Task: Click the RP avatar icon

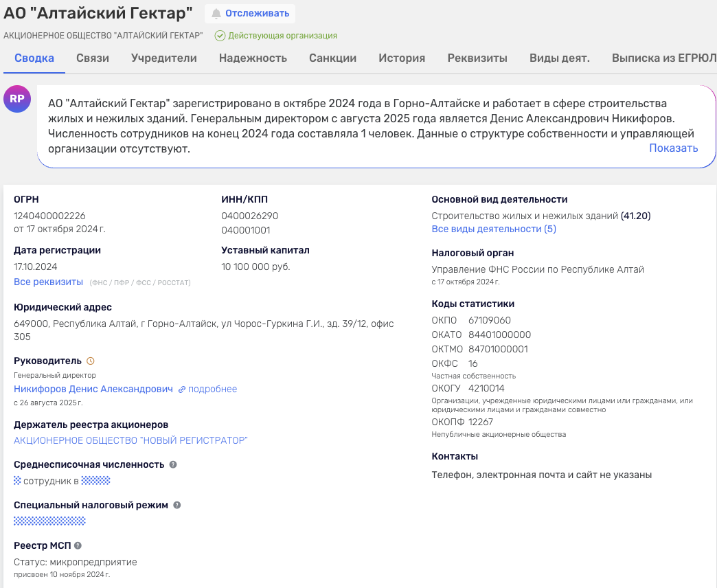Action: [17, 99]
